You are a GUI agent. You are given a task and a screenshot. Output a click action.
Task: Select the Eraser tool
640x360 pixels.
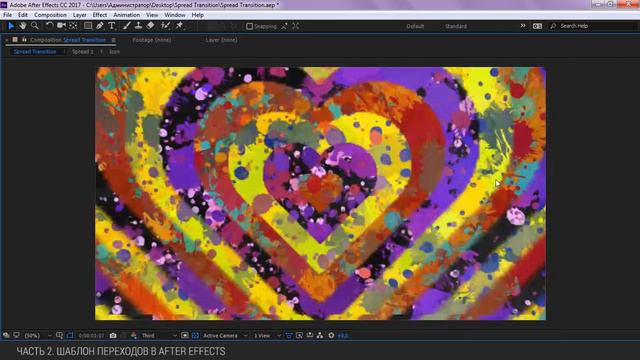(x=151, y=26)
